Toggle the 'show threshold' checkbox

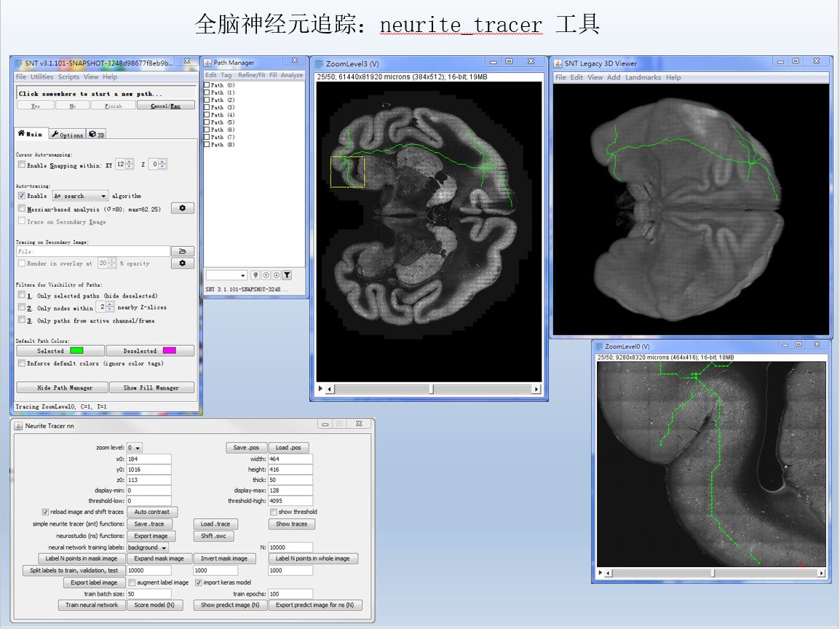point(274,512)
